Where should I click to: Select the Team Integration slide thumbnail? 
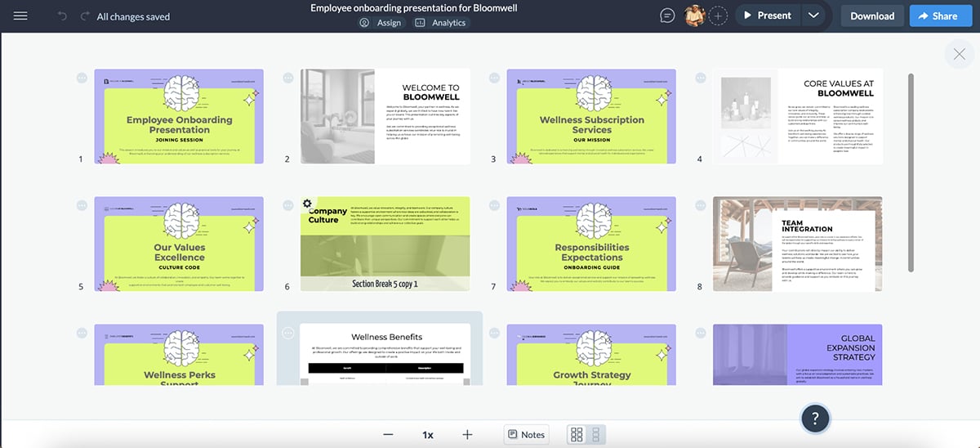(x=797, y=244)
